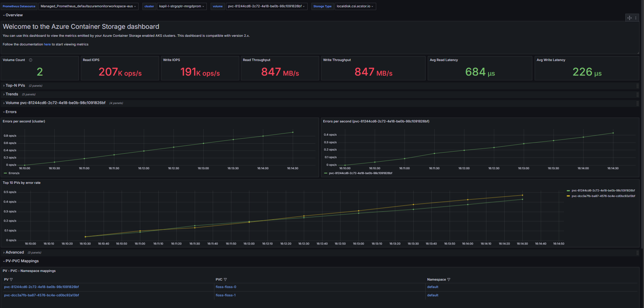The height and width of the screenshot is (308, 644).
Task: Grab the Top-N PVs row drag handle
Action: [x=637, y=86]
